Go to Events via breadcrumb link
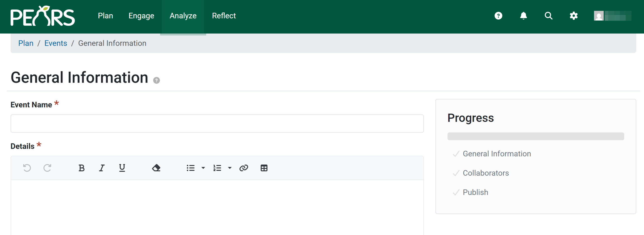Image resolution: width=644 pixels, height=235 pixels. 56,43
